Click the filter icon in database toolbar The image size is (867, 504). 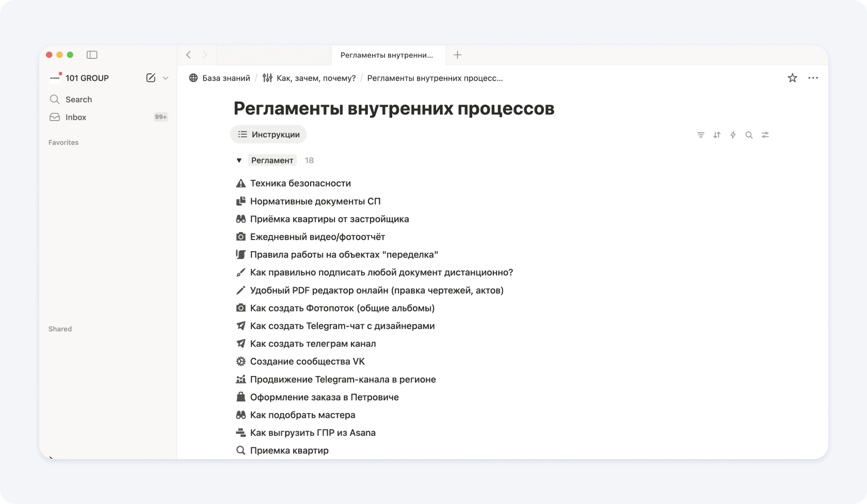point(700,135)
